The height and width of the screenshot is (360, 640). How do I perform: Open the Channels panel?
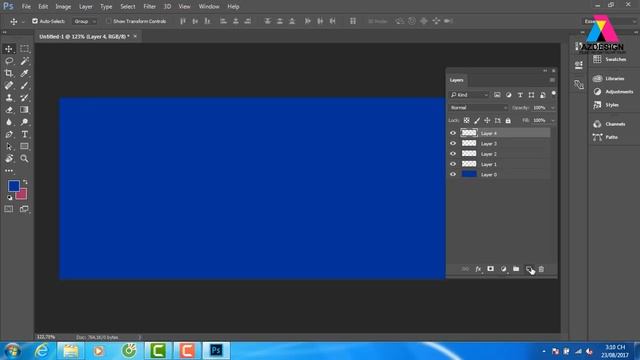pyautogui.click(x=610, y=124)
